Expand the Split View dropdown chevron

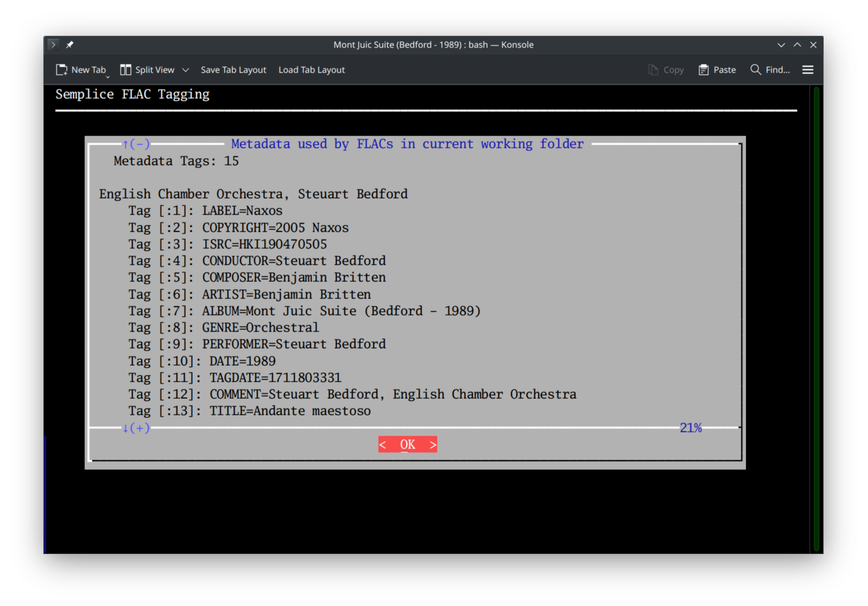(x=185, y=70)
